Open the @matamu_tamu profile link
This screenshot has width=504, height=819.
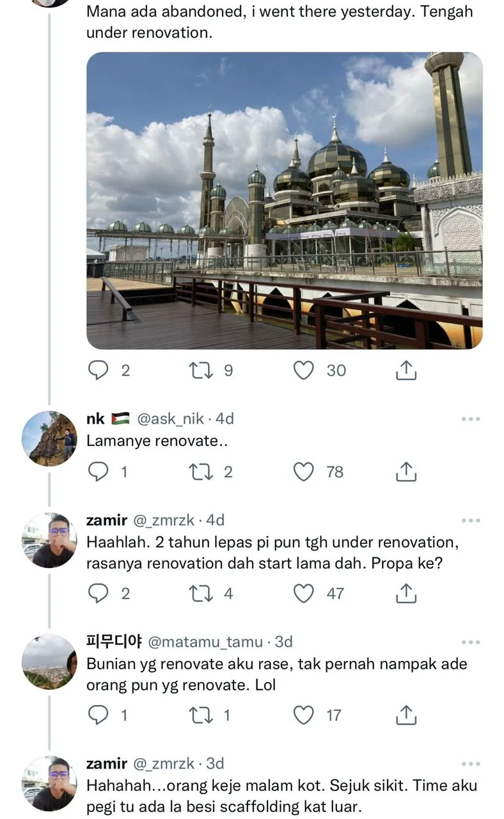205,642
